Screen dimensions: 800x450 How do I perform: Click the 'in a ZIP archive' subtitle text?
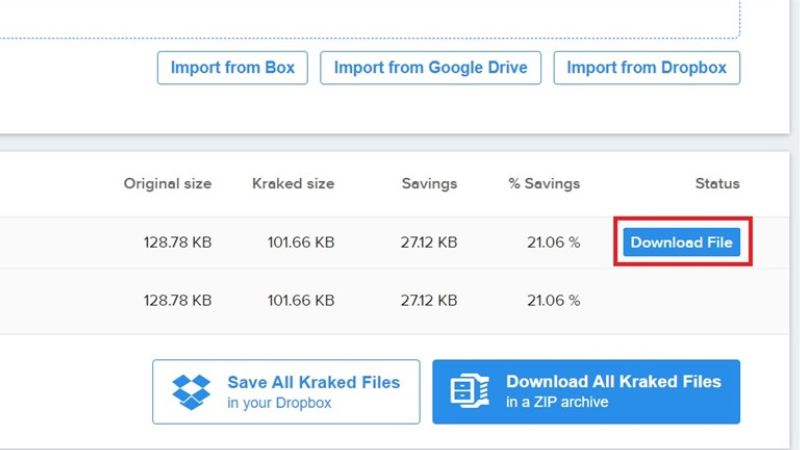click(x=557, y=402)
